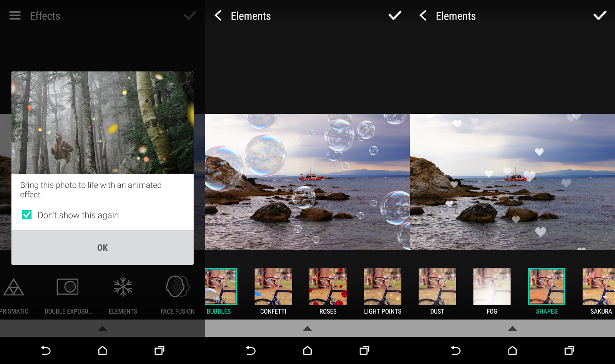Tap the dimmed checkmark in Effects header
The height and width of the screenshot is (364, 615).
[x=190, y=15]
